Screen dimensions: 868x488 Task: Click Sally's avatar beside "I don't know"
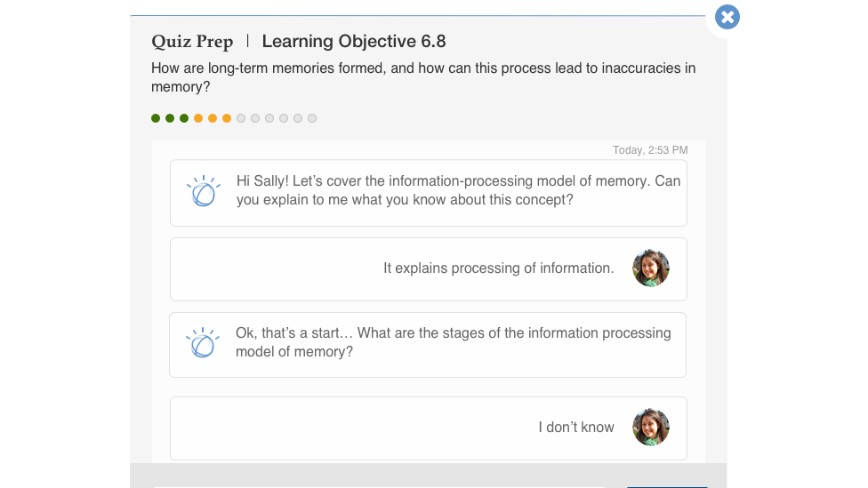coord(651,427)
